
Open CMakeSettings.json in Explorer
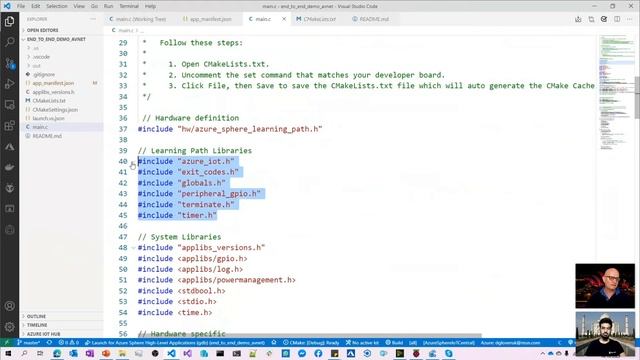pos(55,110)
